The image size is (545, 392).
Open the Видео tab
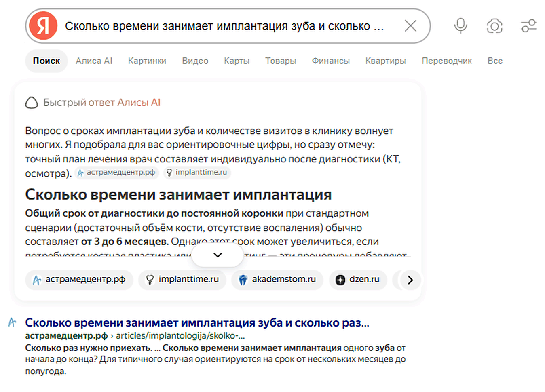pos(195,61)
